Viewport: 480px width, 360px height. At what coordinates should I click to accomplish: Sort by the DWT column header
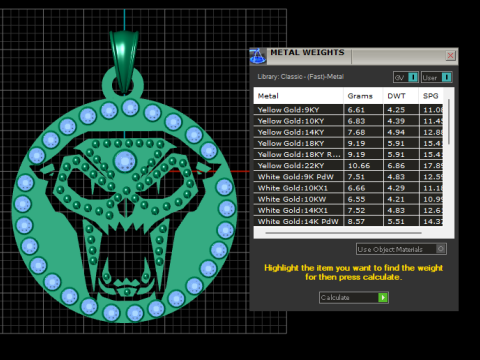(401, 96)
